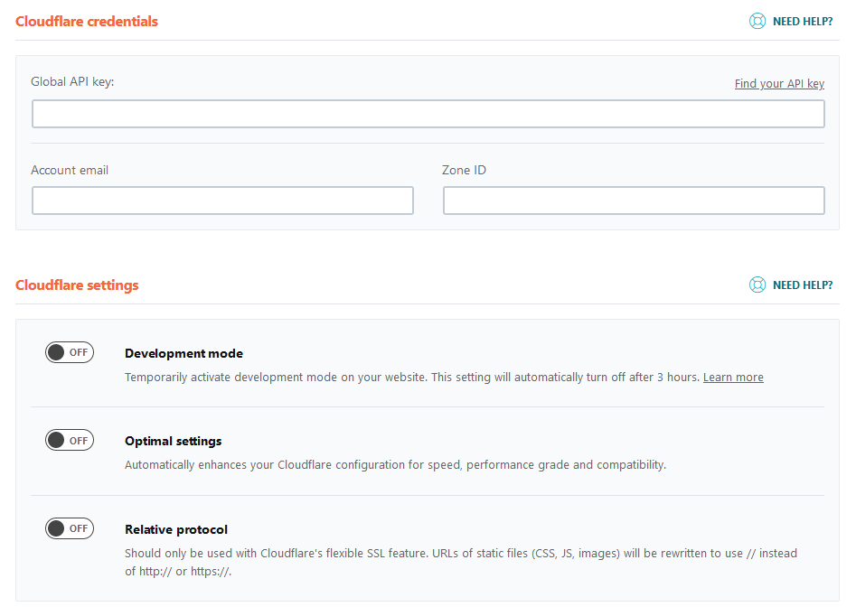Click the Cloudflare credentials heading
The width and height of the screenshot is (856, 616).
(87, 21)
